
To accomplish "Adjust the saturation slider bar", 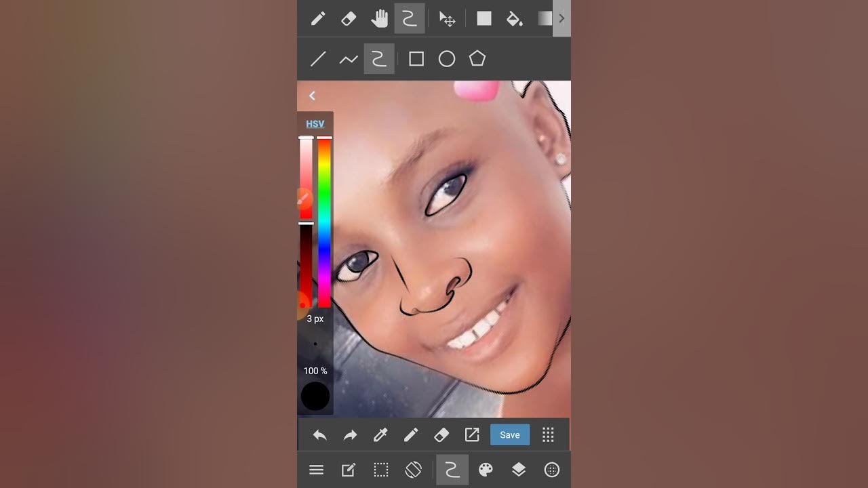I will click(x=307, y=178).
